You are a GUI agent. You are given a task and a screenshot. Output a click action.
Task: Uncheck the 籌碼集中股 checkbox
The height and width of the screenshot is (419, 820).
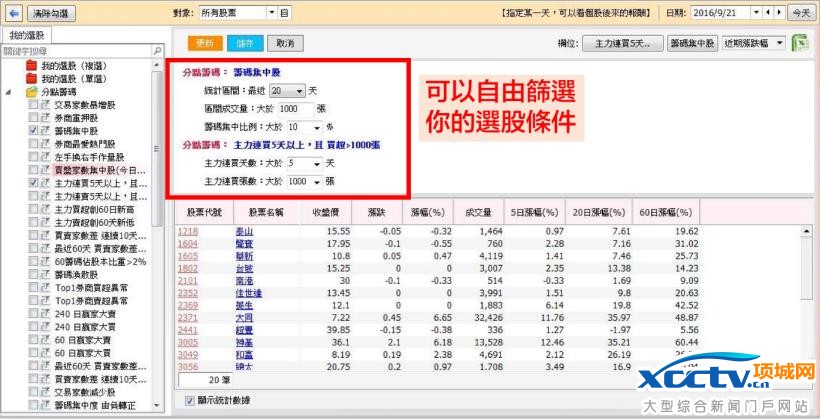[x=33, y=130]
